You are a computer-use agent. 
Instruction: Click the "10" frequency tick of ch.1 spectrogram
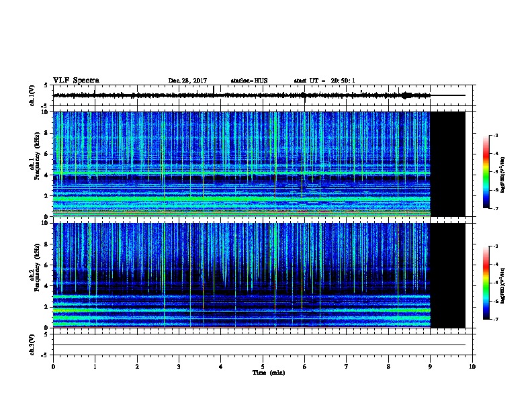45,112
